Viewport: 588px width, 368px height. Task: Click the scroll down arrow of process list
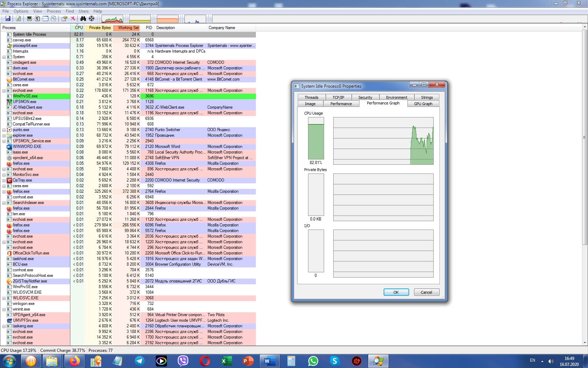[x=584, y=343]
